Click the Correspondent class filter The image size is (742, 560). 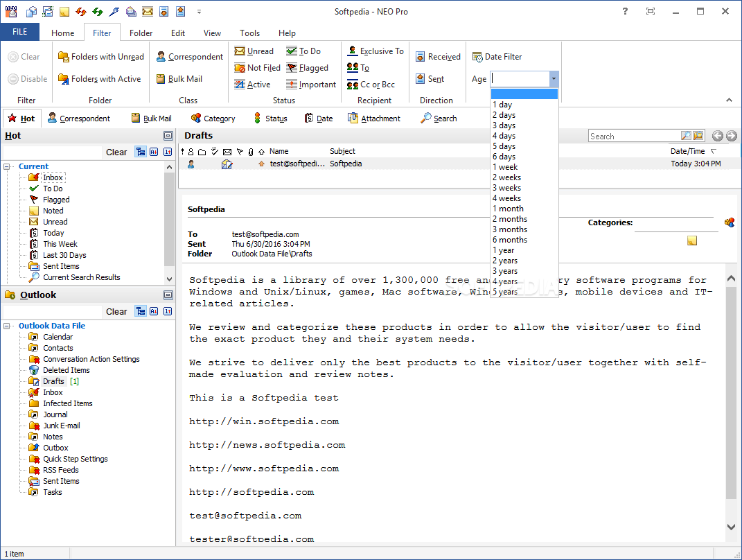coord(189,56)
